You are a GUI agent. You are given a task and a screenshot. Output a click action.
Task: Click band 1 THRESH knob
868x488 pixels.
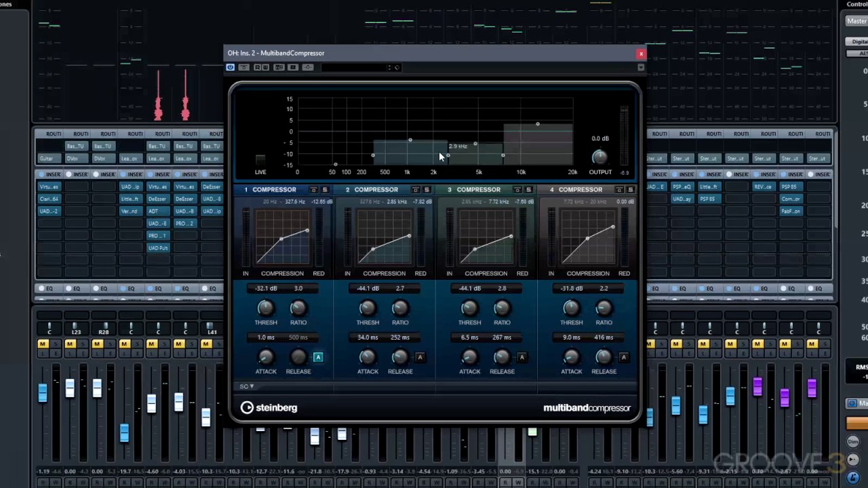click(266, 308)
